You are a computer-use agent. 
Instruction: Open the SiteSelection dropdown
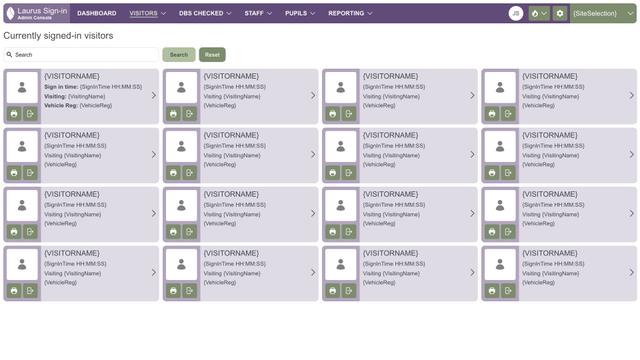coord(603,13)
